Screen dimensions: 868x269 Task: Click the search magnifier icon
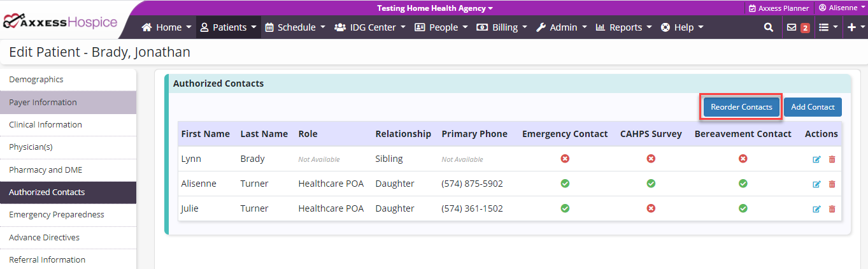[769, 27]
